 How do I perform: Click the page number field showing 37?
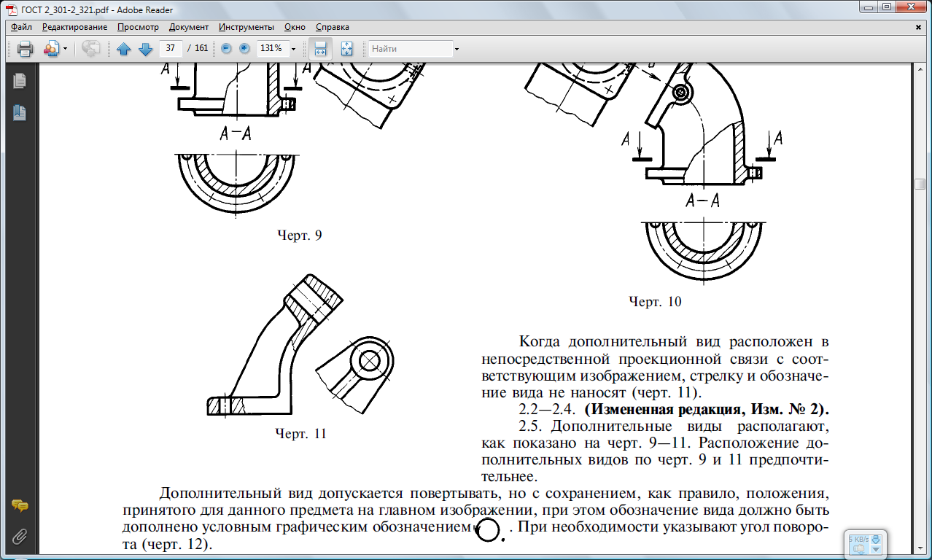[171, 49]
